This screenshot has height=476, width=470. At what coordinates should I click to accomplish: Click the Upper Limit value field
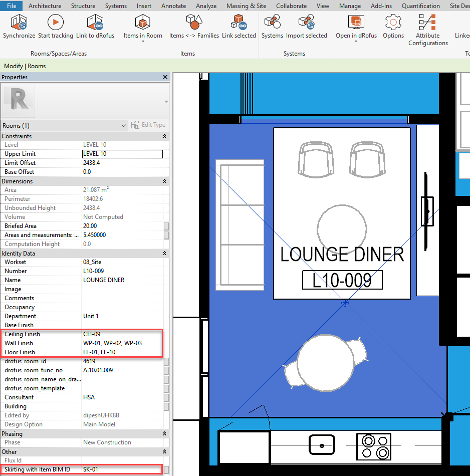[122, 154]
